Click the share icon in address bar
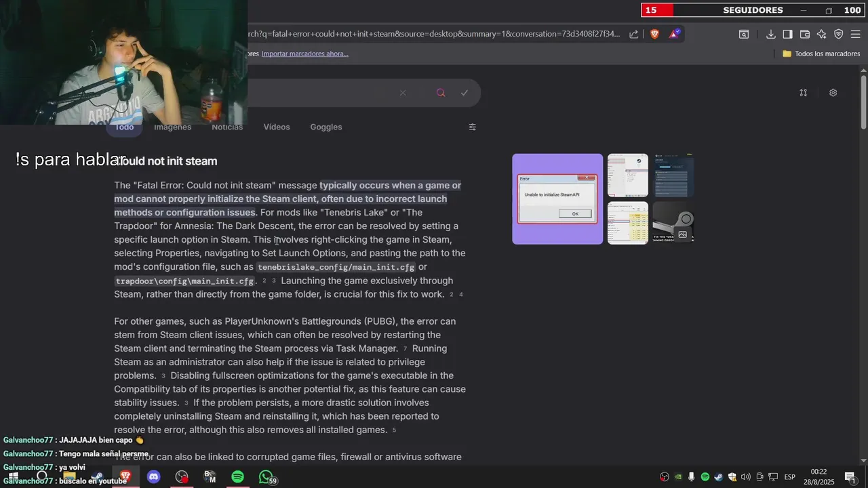The image size is (868, 488). tap(633, 34)
